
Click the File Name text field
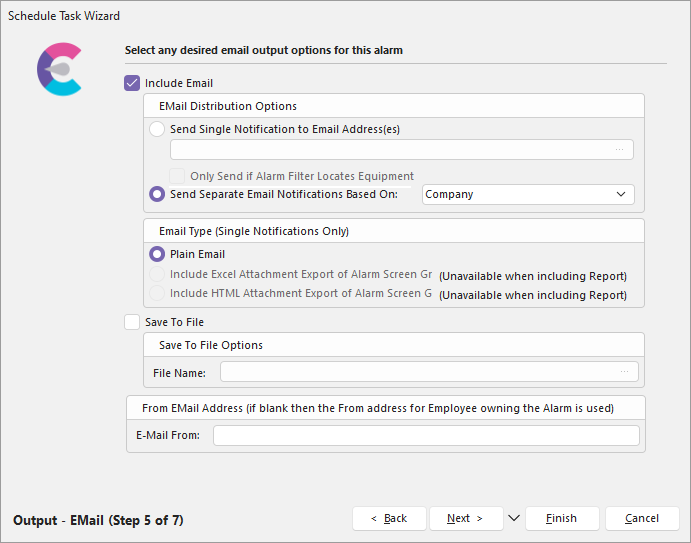(x=418, y=372)
